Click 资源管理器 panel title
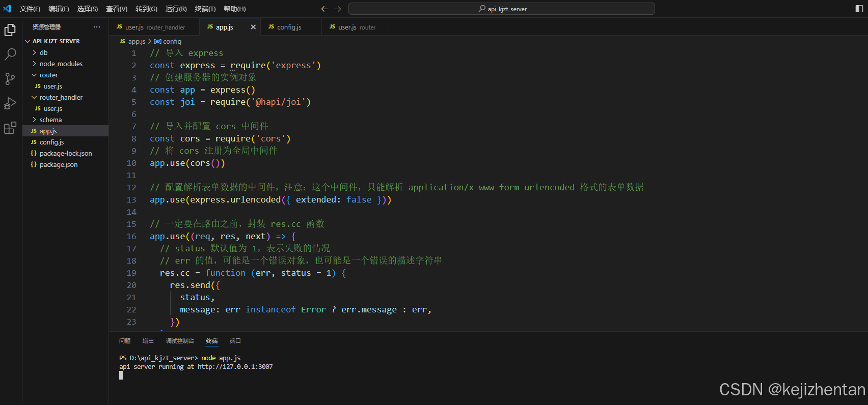 pos(46,27)
